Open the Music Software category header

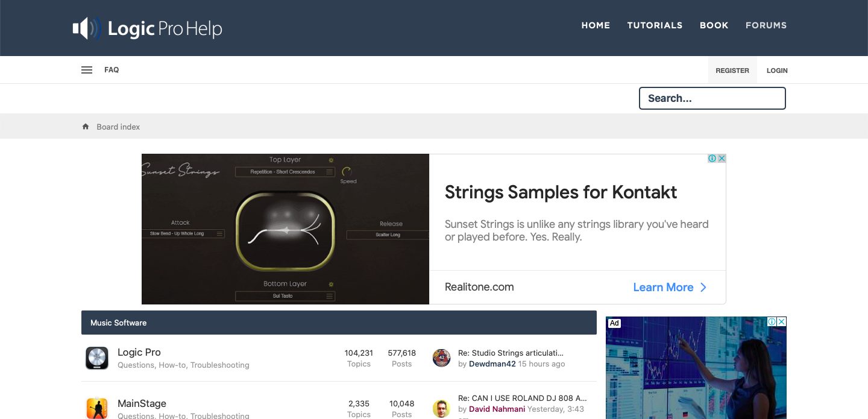point(119,323)
